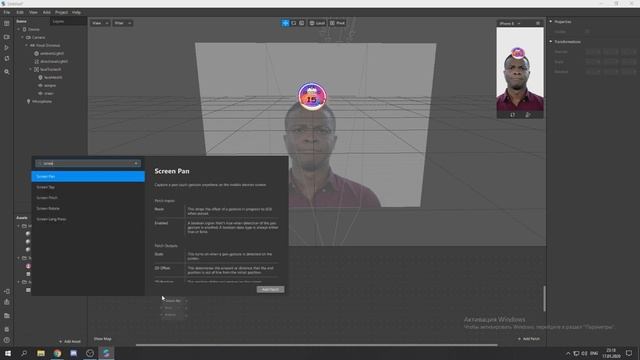
Task: Click the simulator touch gesture icon
Action: click(527, 115)
